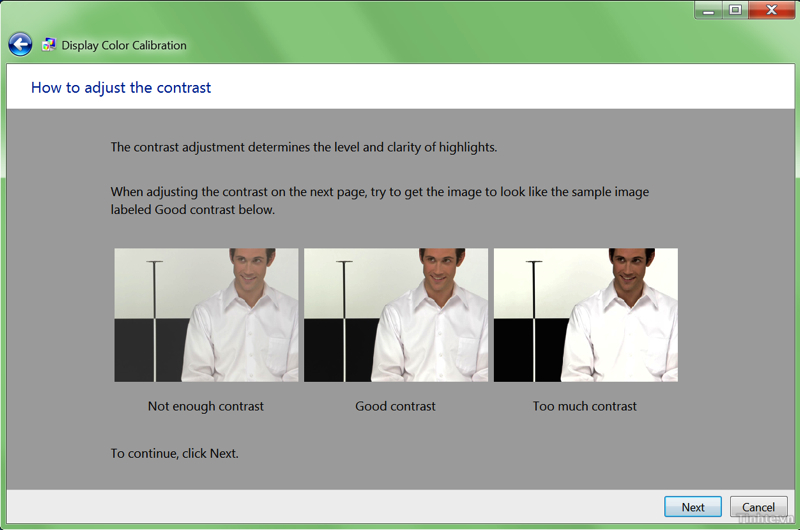Click the Too much contrast sample image
Screen dimensions: 800x530
click(x=585, y=315)
